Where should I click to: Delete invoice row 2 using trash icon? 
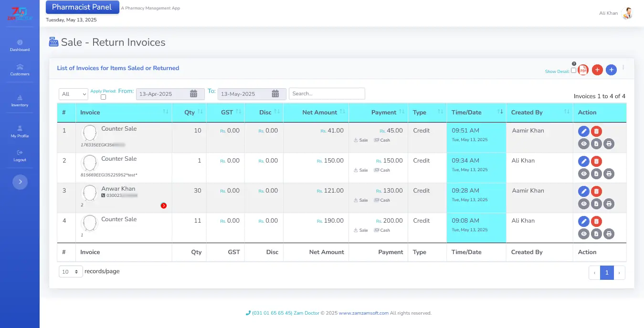596,161
